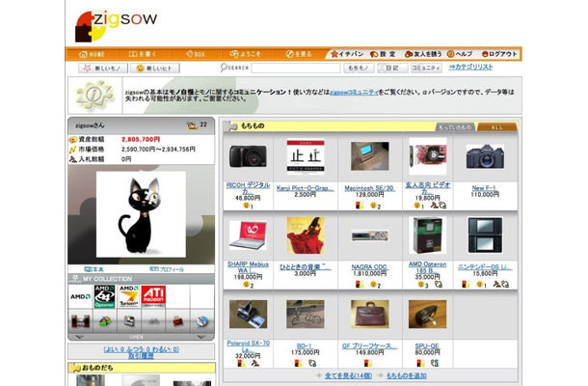The image size is (588, 386).
Task: Click the 写真 link under the avatar
Action: pyautogui.click(x=94, y=269)
